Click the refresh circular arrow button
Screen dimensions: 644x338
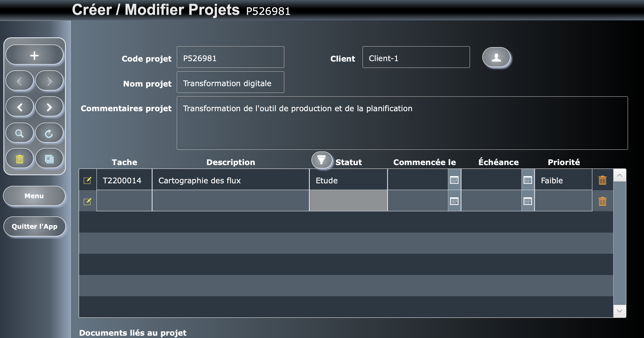pyautogui.click(x=49, y=133)
